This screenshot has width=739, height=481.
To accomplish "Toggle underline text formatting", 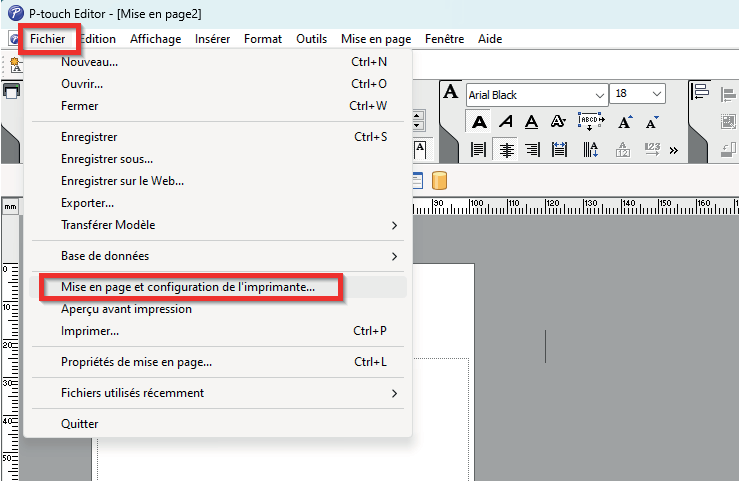I will pos(532,122).
